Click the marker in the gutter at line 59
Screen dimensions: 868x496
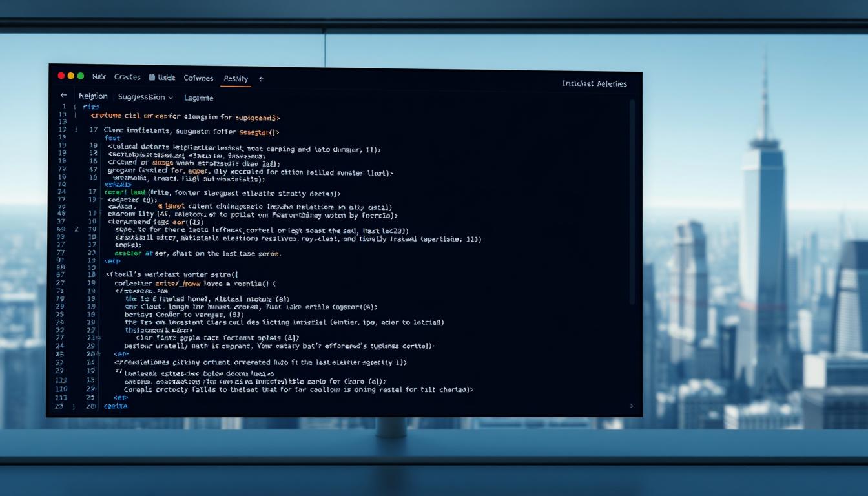76,229
